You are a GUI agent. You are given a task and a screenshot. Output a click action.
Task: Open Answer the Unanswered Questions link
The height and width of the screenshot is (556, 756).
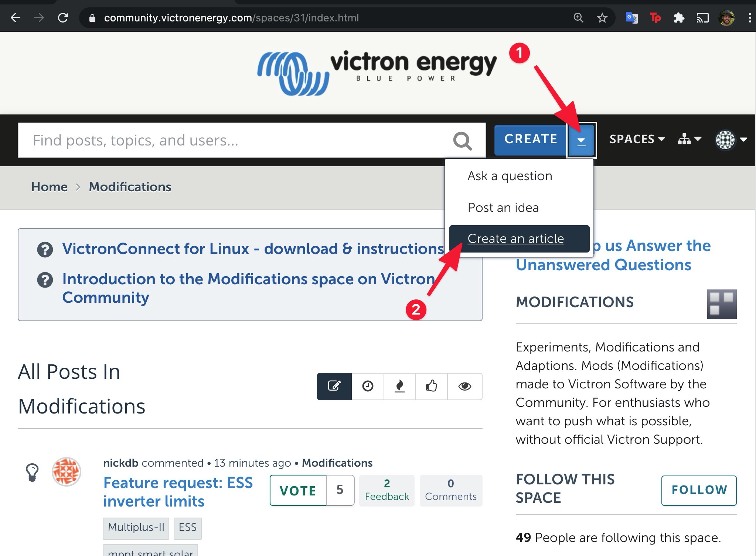pyautogui.click(x=613, y=255)
